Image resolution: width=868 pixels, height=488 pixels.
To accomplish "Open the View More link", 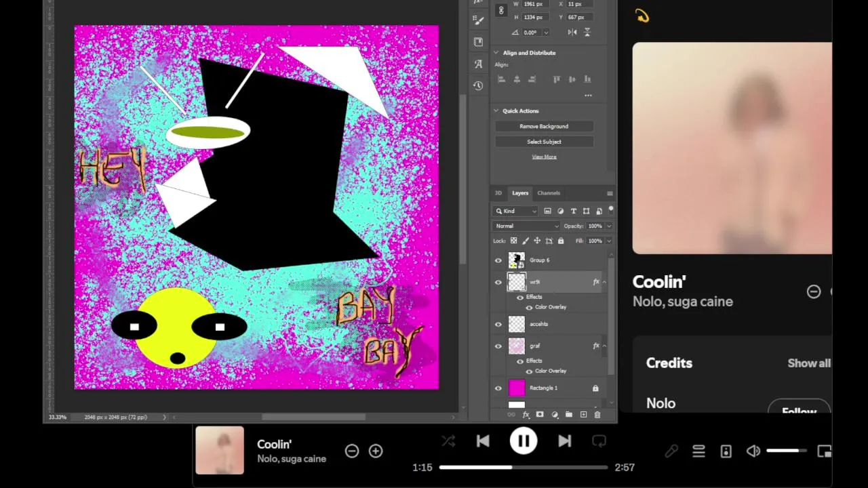I will click(544, 157).
